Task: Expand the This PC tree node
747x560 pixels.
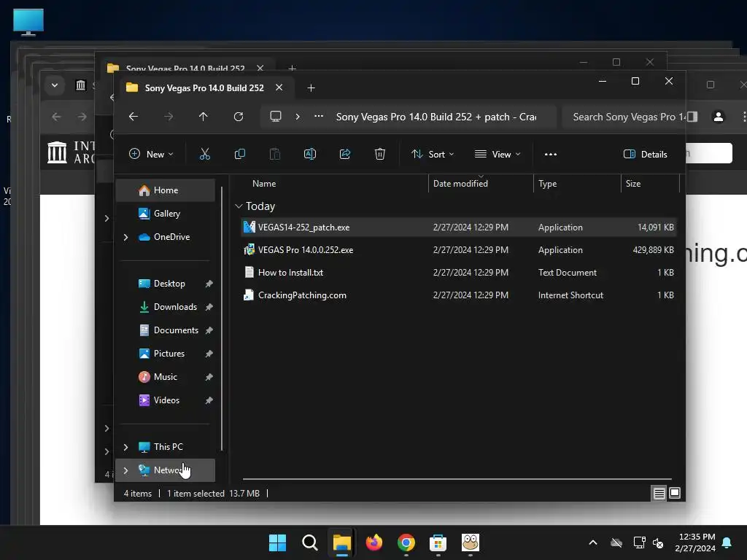Action: [125, 447]
